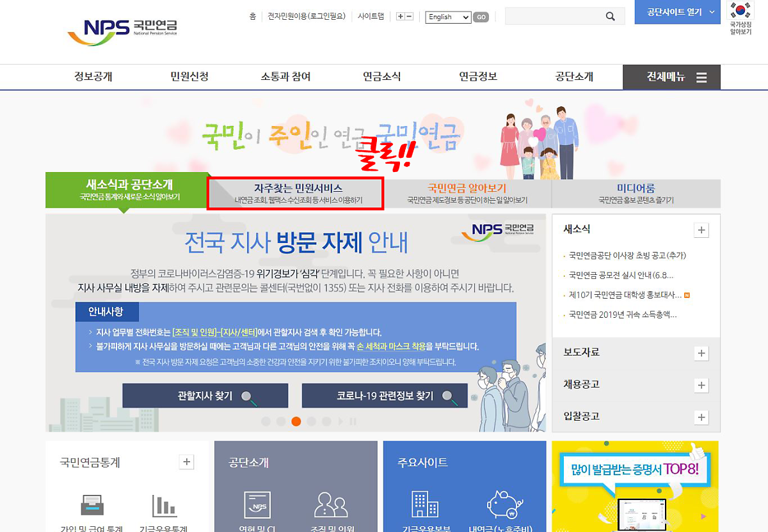Open the 연금소식 menu
The image size is (768, 532).
(x=382, y=77)
